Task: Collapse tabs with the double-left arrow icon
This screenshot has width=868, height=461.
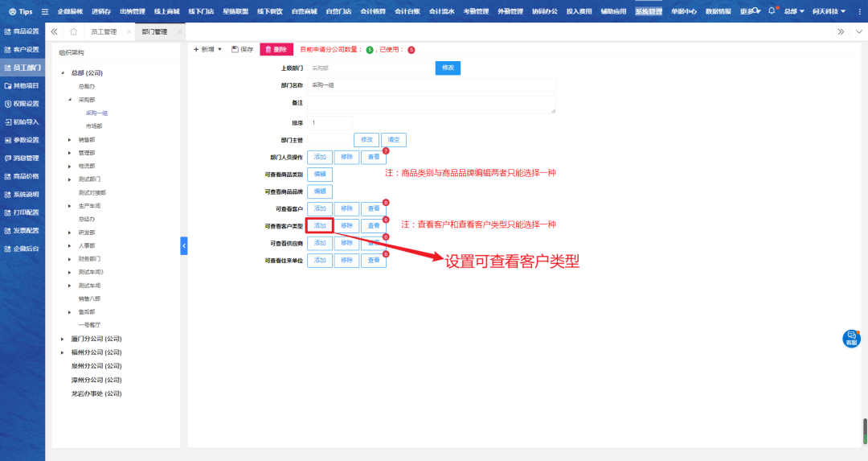Action: [54, 31]
